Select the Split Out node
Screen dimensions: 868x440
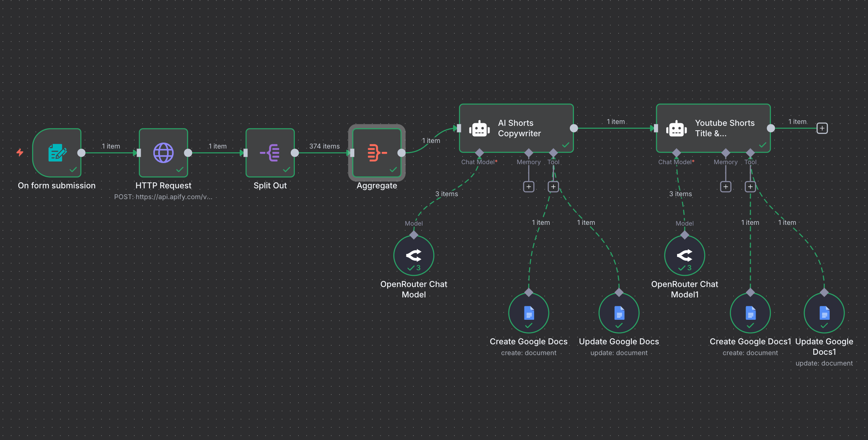[270, 153]
